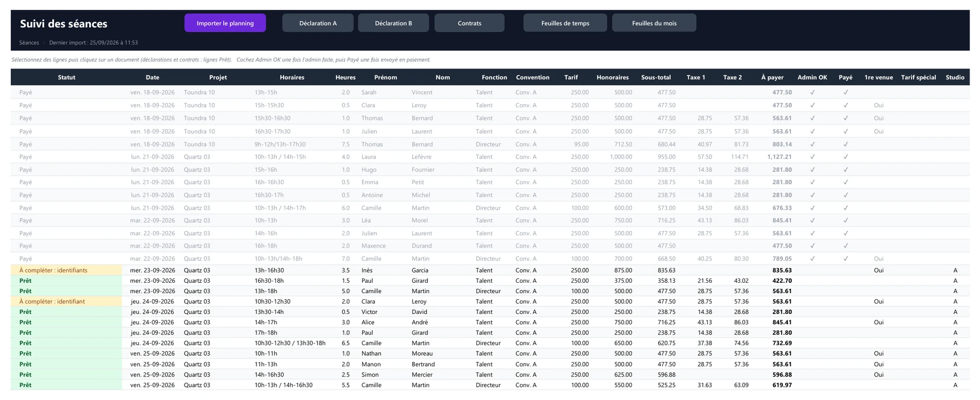Click 'Dernier import : 25/09/2026 à 11:53' text
The height and width of the screenshot is (400, 980).
93,43
